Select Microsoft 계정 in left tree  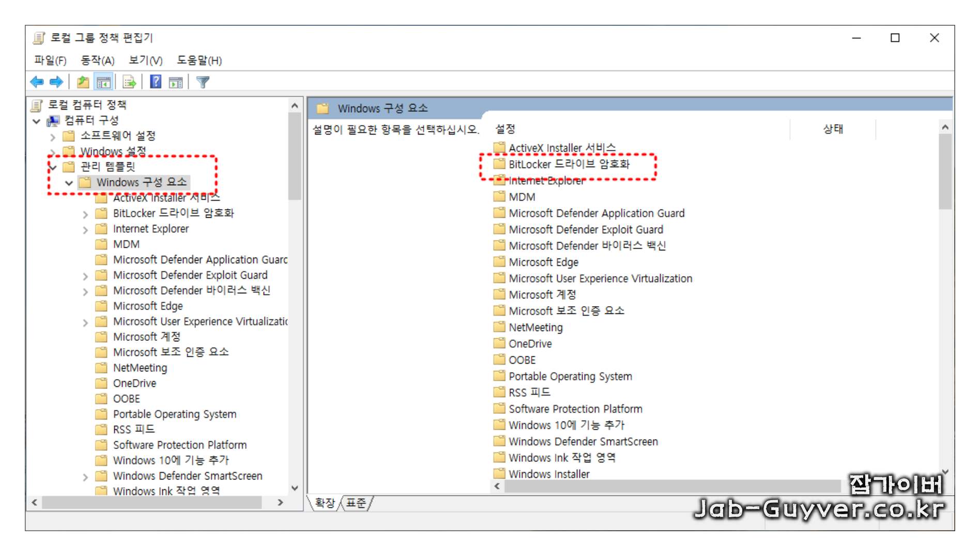coord(147,337)
